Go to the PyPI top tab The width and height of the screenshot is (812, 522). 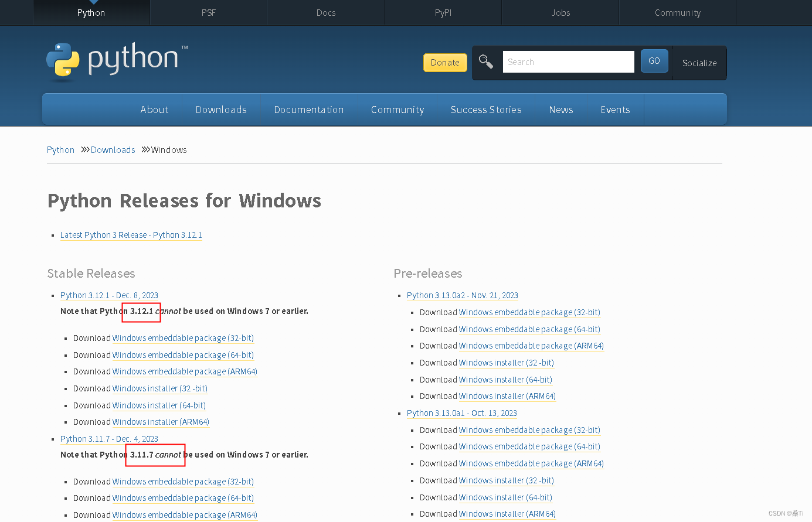coord(443,13)
